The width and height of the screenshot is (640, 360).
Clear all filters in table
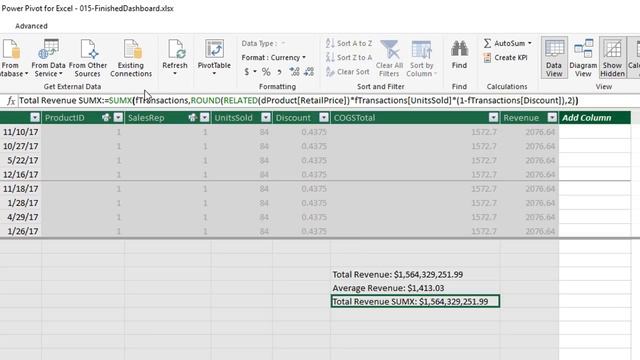click(x=389, y=58)
